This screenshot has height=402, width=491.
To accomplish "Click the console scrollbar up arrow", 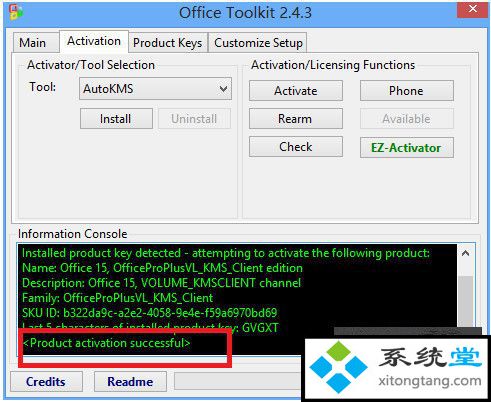I will pos(466,253).
